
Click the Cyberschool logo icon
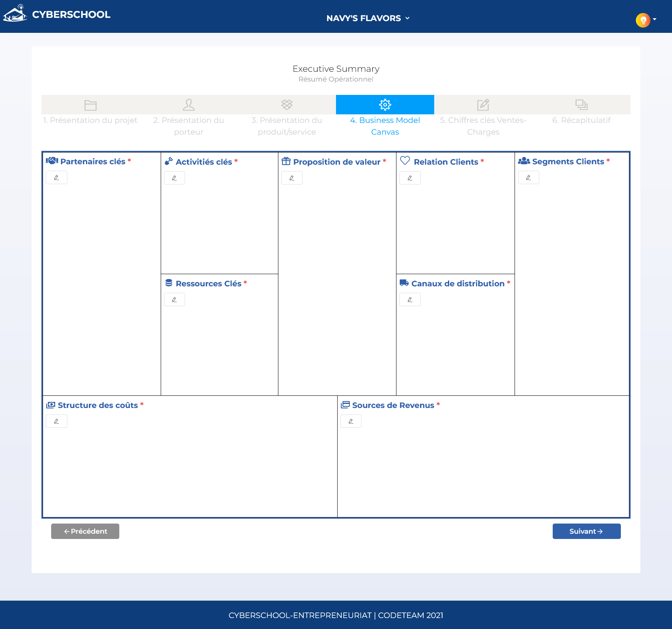point(15,14)
